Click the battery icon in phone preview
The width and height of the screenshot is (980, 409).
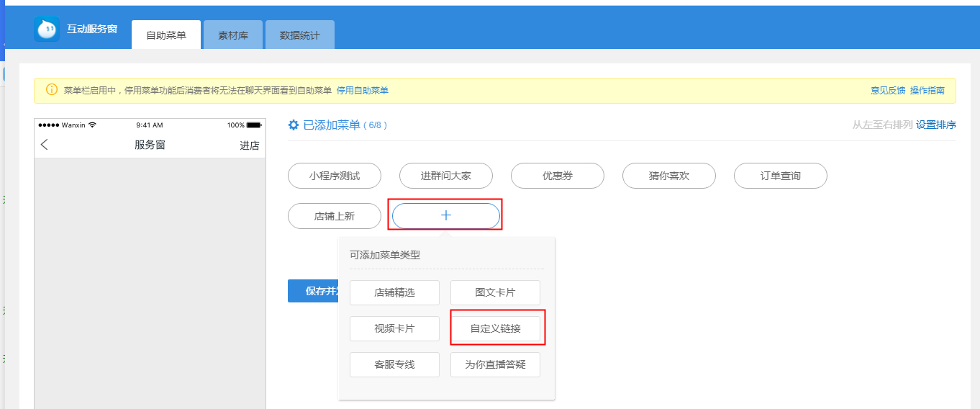254,125
